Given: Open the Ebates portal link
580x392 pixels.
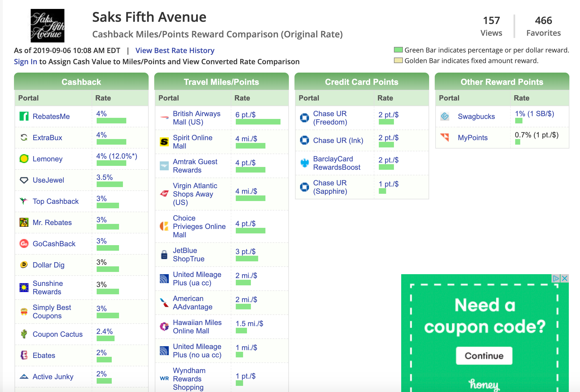Looking at the screenshot, I should pos(44,355).
